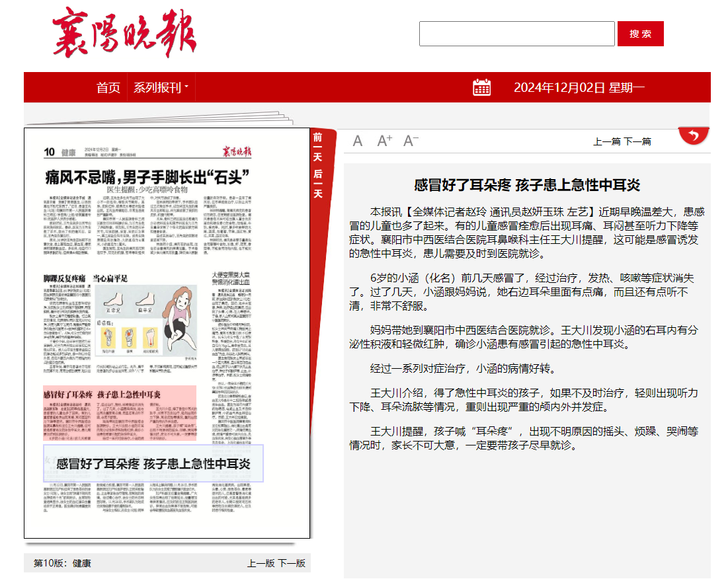Expand the 系列报刊 dropdown menu

click(x=161, y=87)
